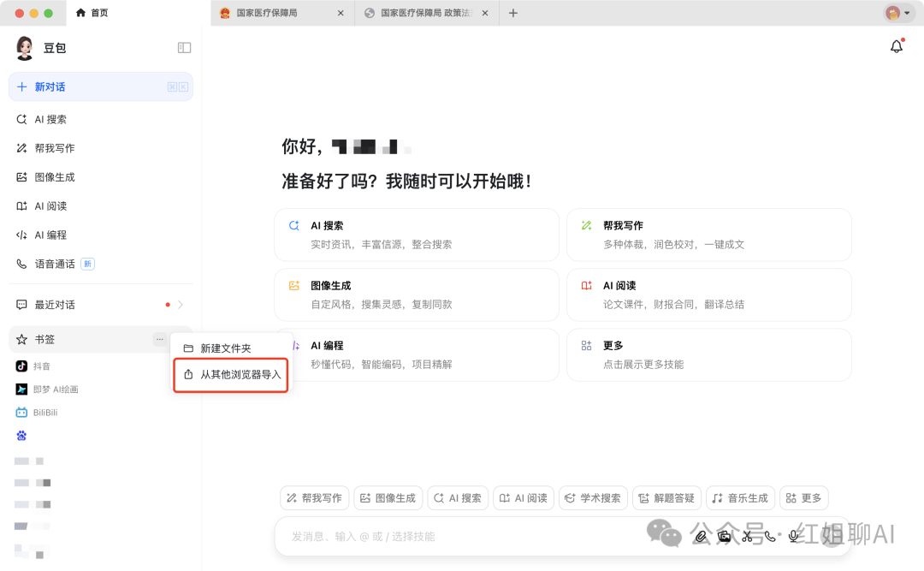Open a new tab with plus button
This screenshot has width=924, height=571.
coord(513,13)
